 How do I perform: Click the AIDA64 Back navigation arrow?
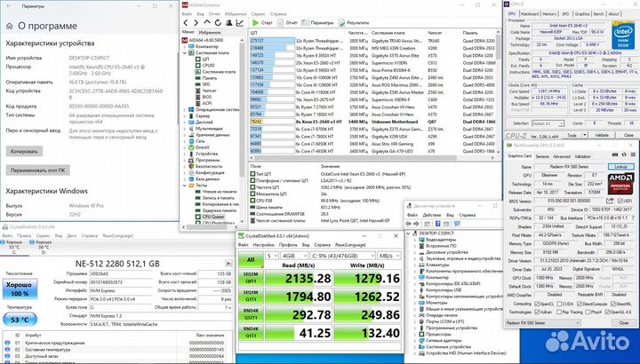[188, 22]
